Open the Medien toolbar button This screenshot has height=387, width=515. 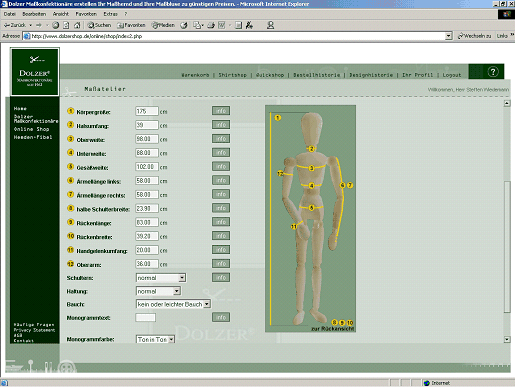(163, 25)
